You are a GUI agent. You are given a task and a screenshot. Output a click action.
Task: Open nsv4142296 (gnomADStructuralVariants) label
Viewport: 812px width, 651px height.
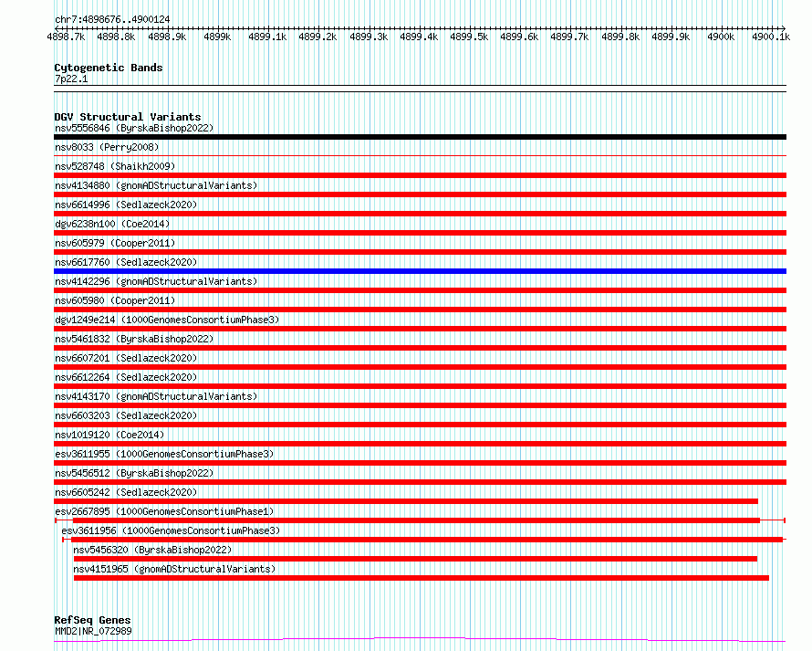(x=156, y=281)
